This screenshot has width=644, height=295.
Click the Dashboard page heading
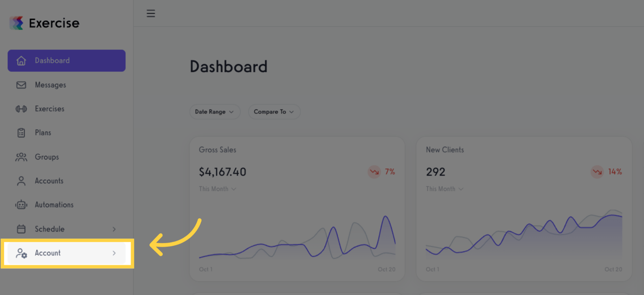point(229,67)
